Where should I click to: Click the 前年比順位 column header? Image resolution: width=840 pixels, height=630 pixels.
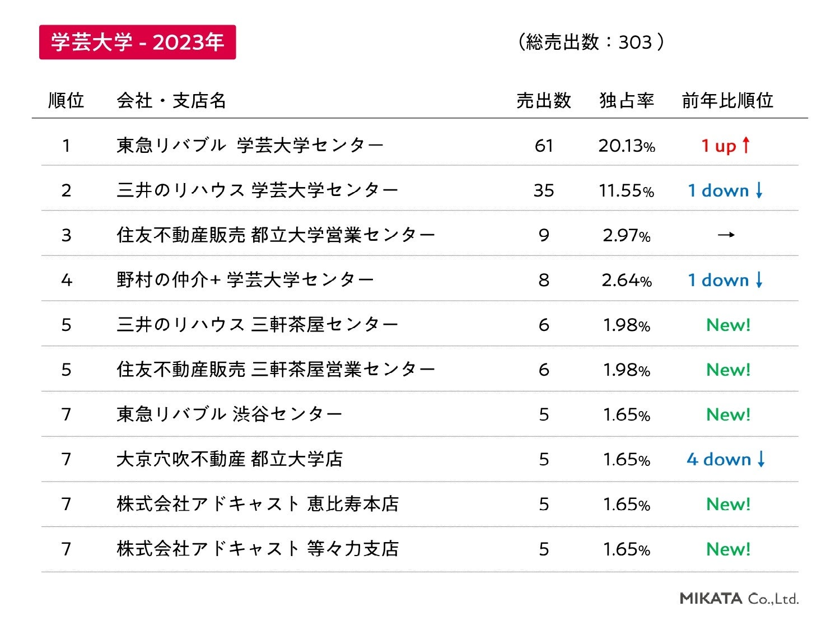point(727,101)
